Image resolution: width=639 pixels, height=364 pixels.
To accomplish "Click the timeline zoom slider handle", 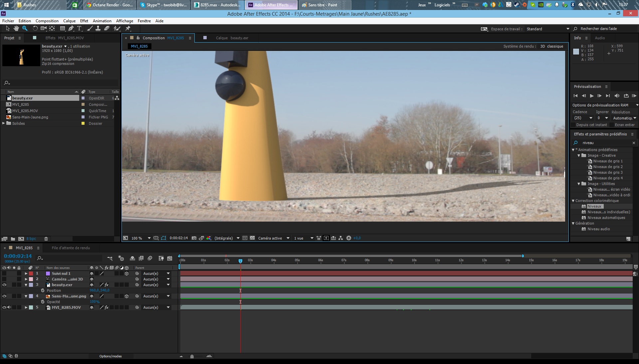I will coord(192,356).
